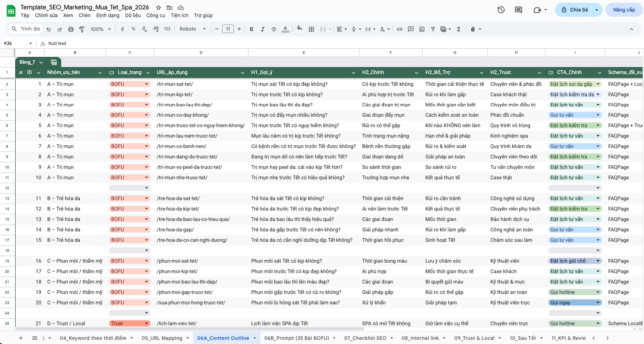The image size is (644, 344).
Task: Open more number formats 123
Action: tap(167, 29)
